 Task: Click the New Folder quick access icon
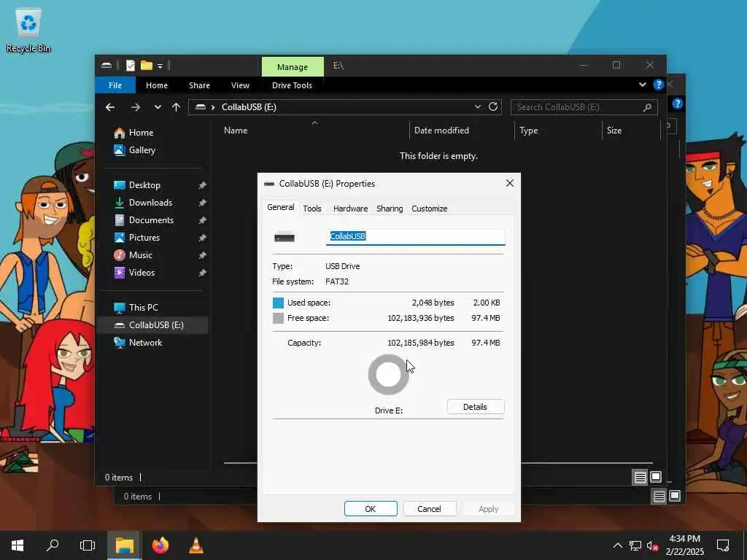coord(146,66)
